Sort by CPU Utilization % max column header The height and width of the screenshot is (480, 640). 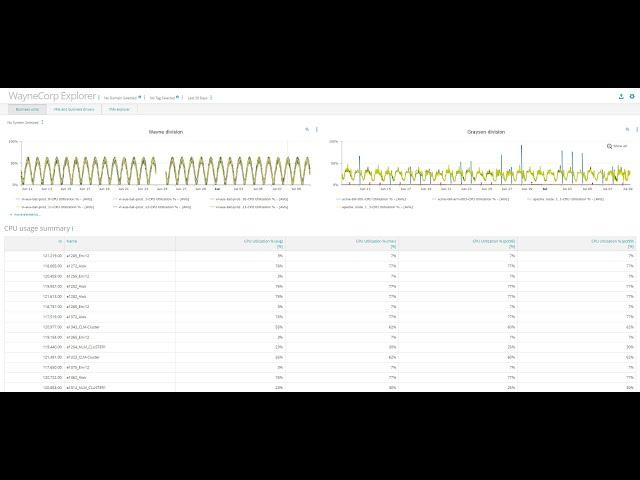(x=376, y=244)
